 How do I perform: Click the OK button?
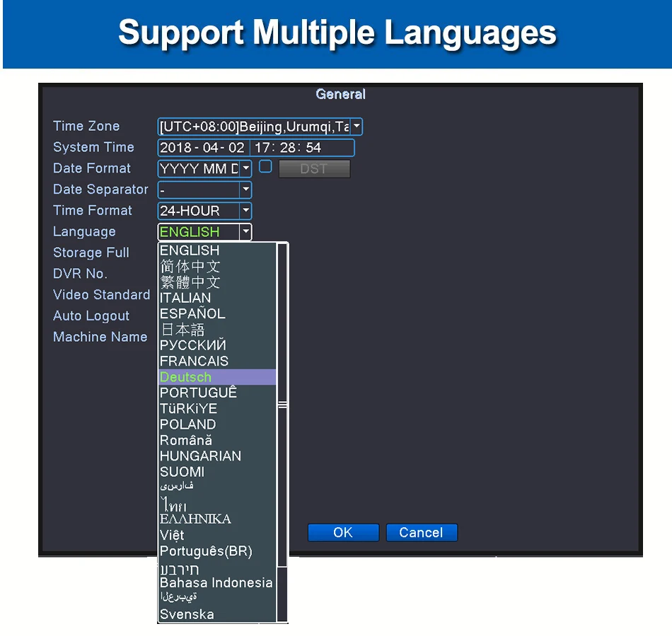(x=343, y=532)
